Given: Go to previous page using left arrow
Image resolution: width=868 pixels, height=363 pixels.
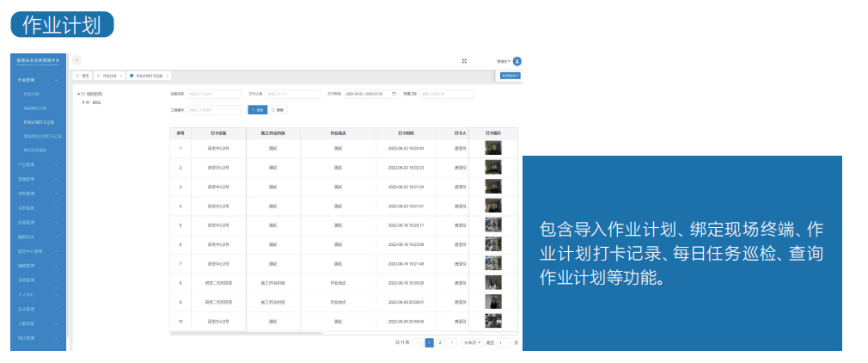Looking at the screenshot, I should click(x=418, y=342).
